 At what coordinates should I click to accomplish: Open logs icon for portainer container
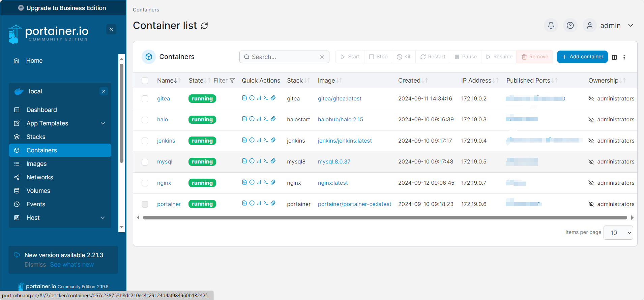click(244, 203)
